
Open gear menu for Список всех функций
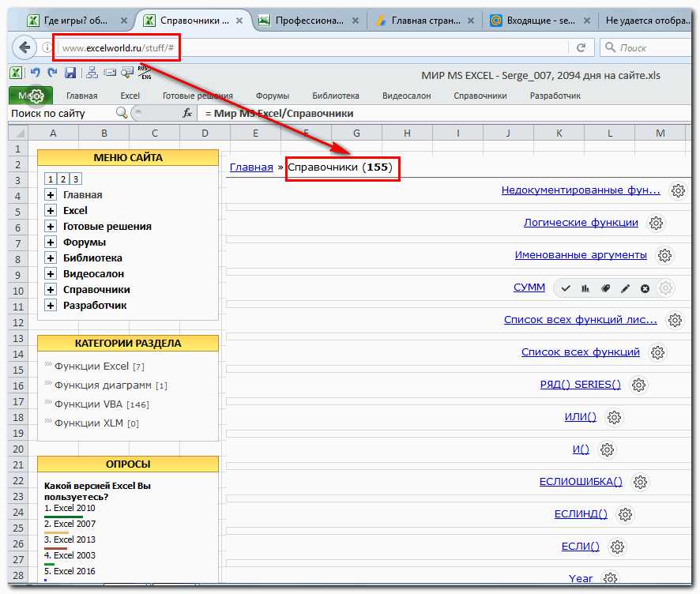(x=657, y=352)
